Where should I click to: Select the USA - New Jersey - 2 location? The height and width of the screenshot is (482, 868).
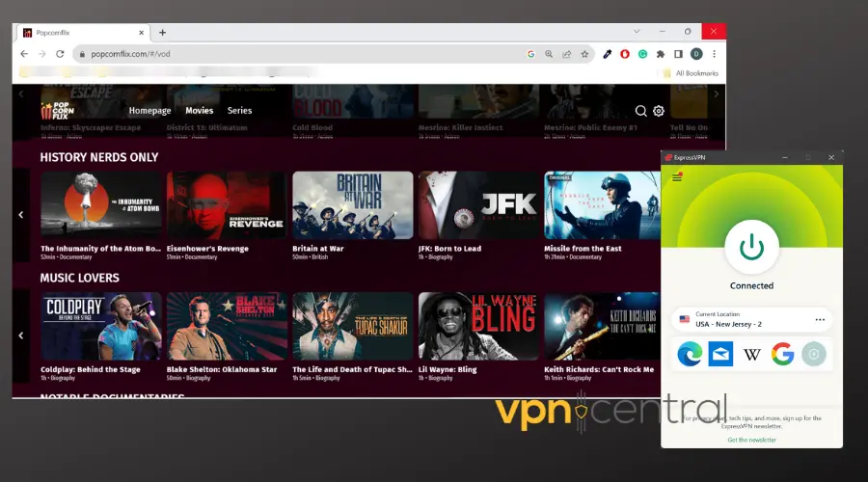click(751, 319)
